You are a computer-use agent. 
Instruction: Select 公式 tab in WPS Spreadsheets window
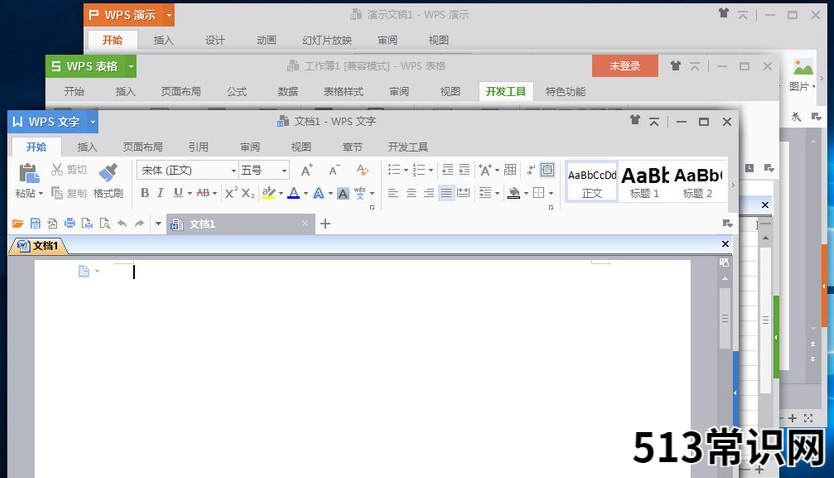(237, 92)
